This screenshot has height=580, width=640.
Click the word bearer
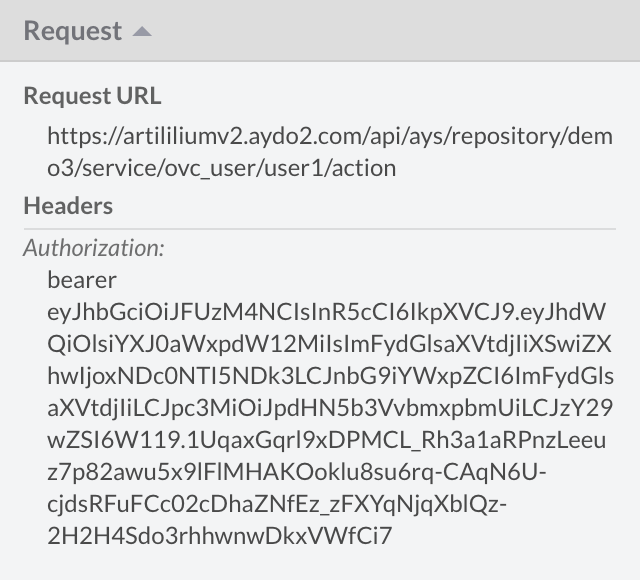pos(81,279)
